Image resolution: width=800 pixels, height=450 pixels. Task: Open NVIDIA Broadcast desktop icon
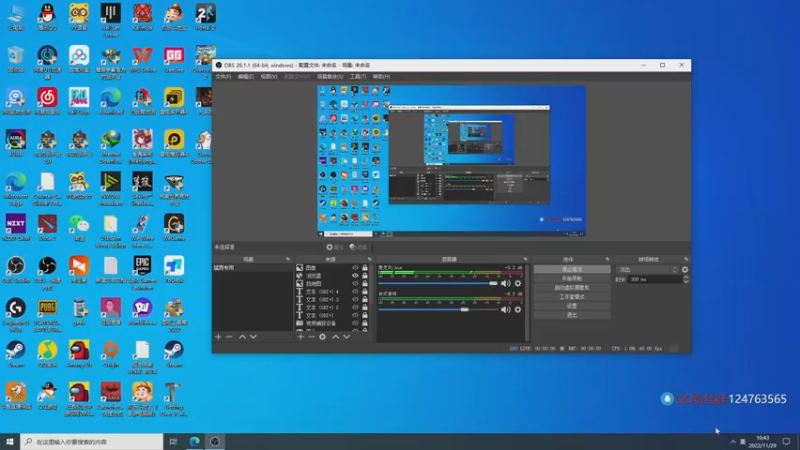(111, 189)
